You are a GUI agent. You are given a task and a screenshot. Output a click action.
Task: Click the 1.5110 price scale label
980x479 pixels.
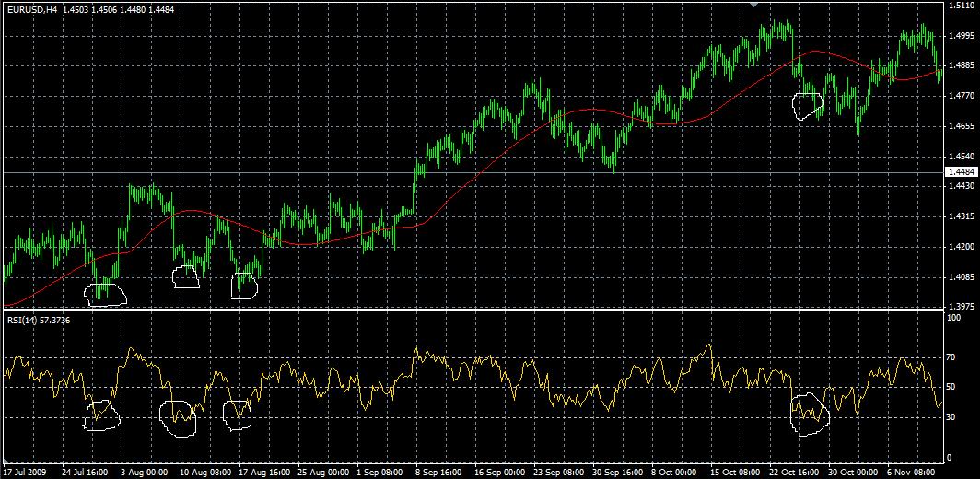tap(959, 6)
